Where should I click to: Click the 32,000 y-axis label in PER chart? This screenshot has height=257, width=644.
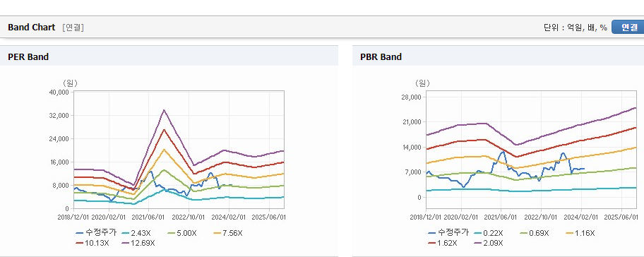[59, 116]
